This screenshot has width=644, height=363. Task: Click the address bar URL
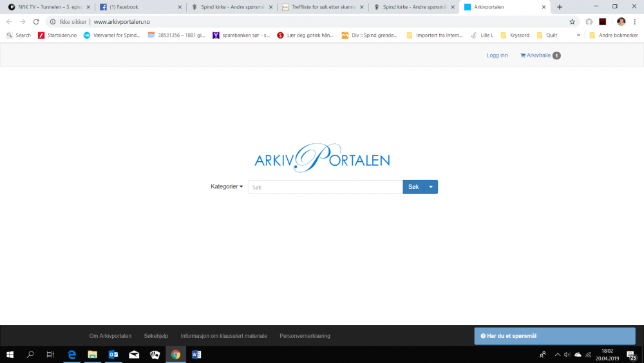tap(122, 22)
